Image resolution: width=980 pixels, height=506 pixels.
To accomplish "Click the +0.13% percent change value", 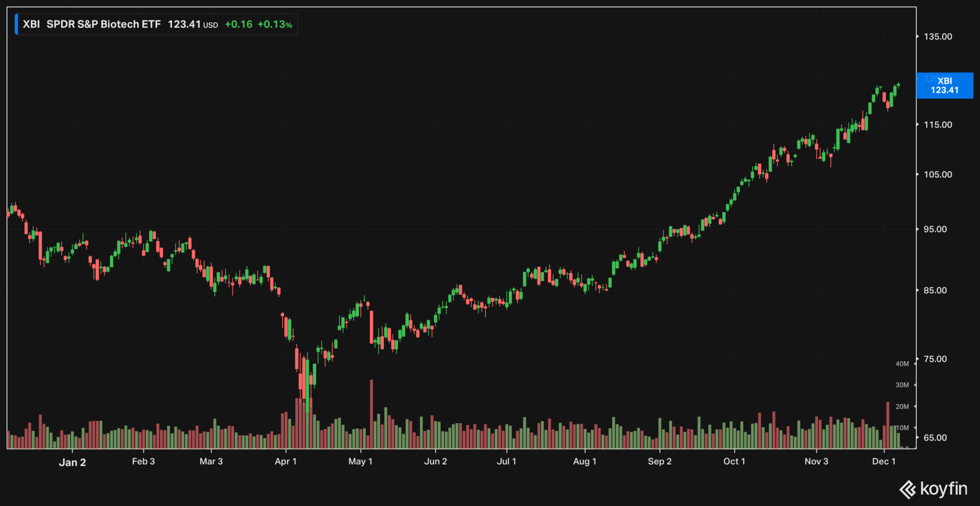I will pos(275,24).
